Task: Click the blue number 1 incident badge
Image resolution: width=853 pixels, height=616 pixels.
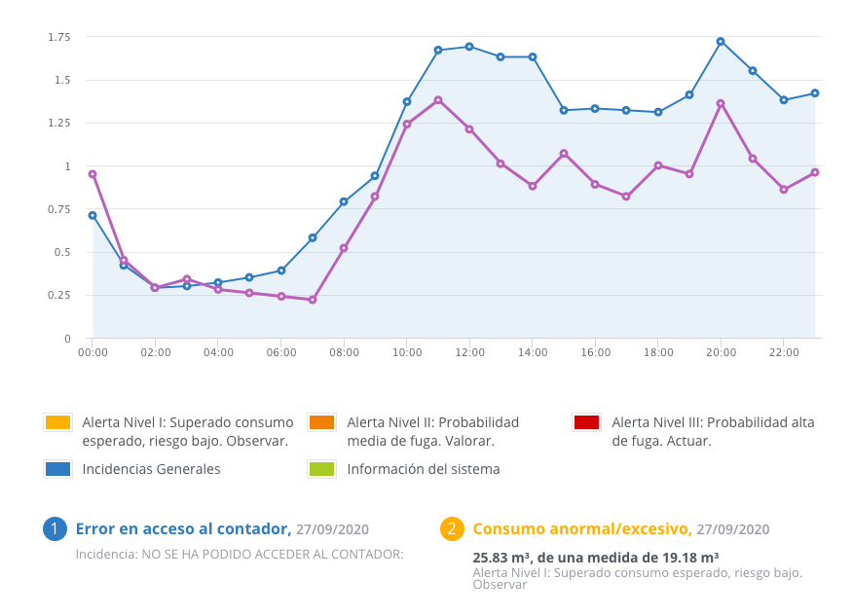Action: pos(55,528)
